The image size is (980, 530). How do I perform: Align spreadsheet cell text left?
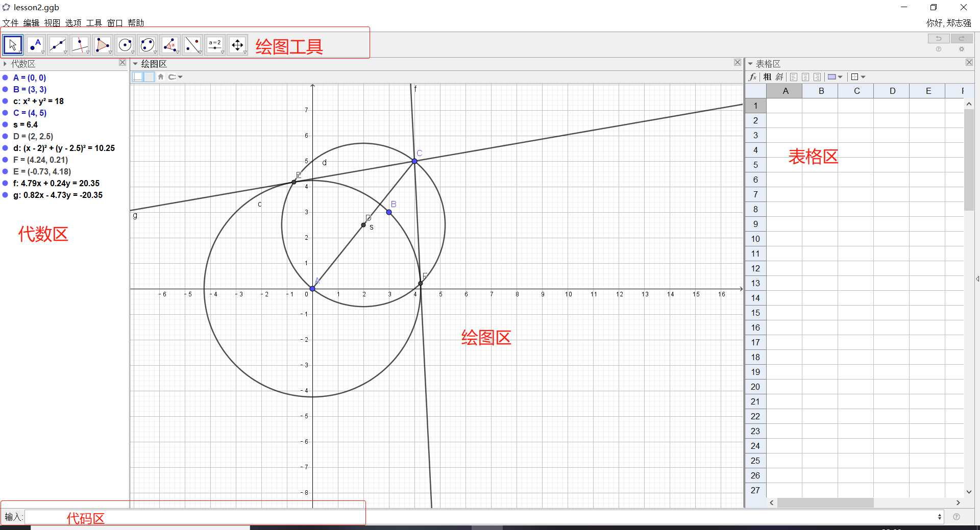[793, 77]
